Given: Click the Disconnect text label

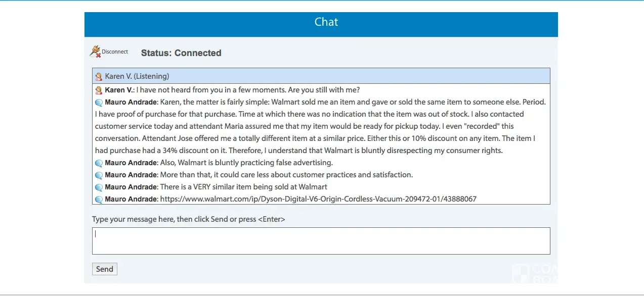Looking at the screenshot, I should click(x=115, y=52).
